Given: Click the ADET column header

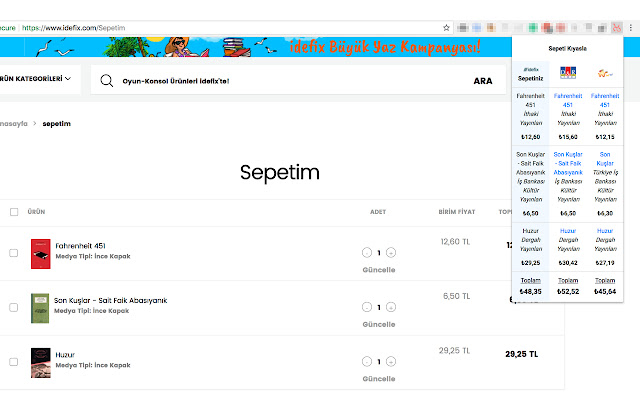Looking at the screenshot, I should tap(378, 212).
